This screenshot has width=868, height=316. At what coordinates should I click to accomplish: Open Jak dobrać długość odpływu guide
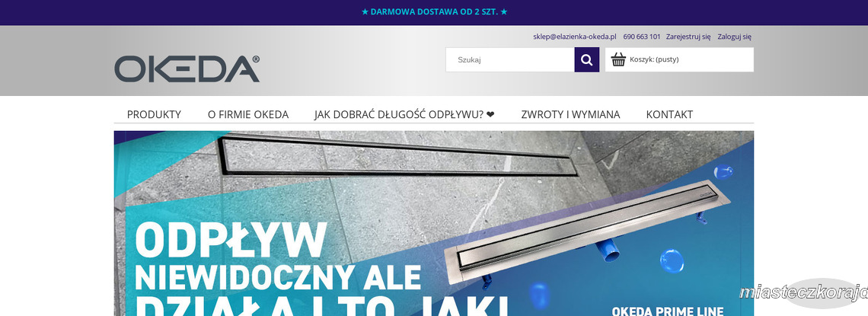pyautogui.click(x=404, y=114)
